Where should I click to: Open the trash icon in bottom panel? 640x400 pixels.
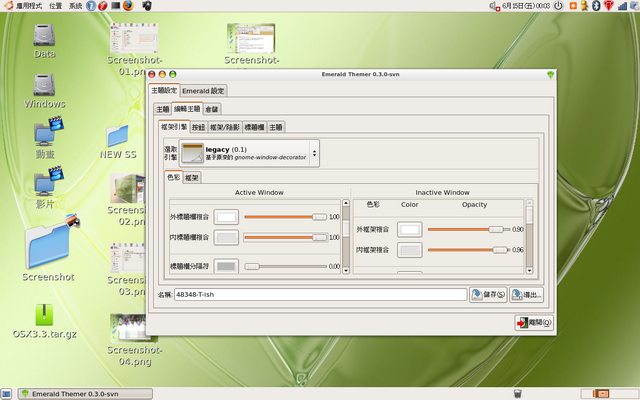517,393
